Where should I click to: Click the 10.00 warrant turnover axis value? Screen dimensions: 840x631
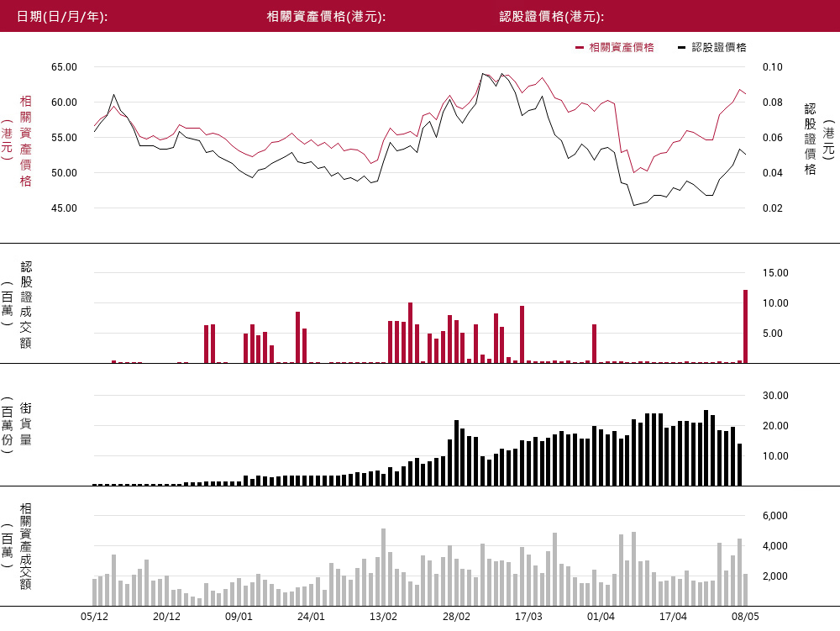tap(775, 303)
